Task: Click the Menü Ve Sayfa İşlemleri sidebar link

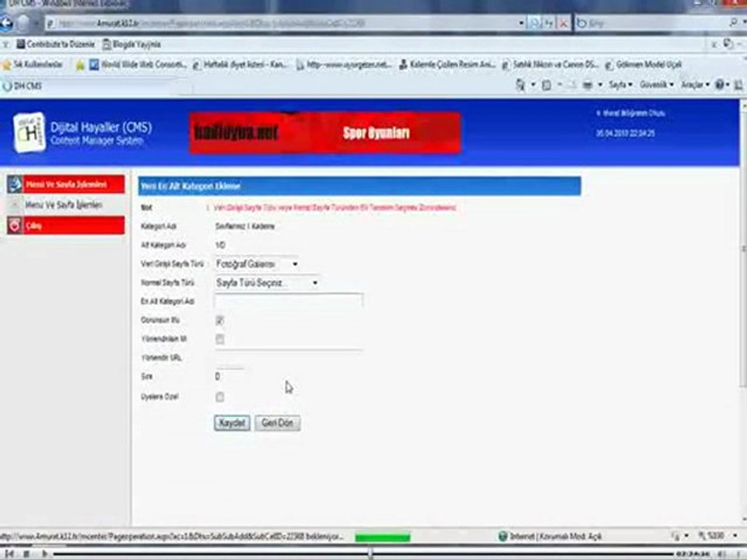Action: (63, 205)
